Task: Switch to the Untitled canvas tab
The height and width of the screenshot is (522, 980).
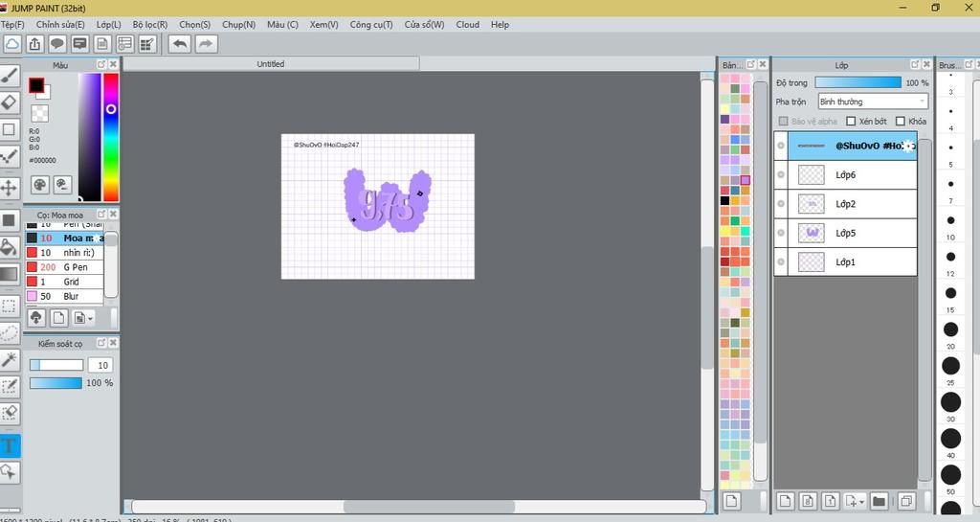Action: pos(271,64)
